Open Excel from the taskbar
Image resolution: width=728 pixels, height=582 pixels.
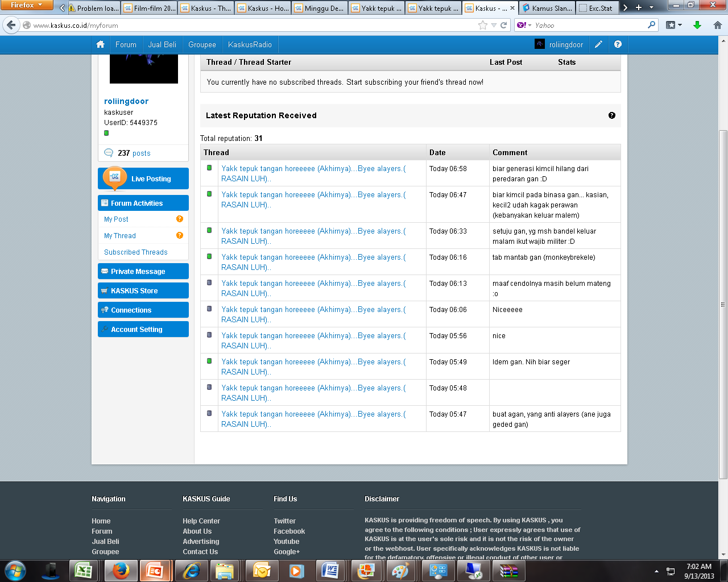(84, 571)
